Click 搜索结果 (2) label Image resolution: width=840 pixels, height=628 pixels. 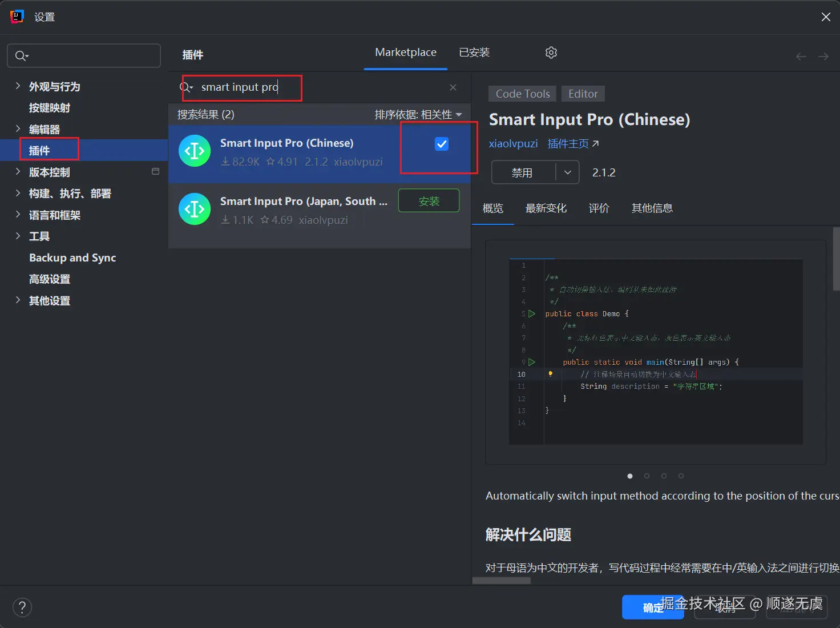coord(206,115)
